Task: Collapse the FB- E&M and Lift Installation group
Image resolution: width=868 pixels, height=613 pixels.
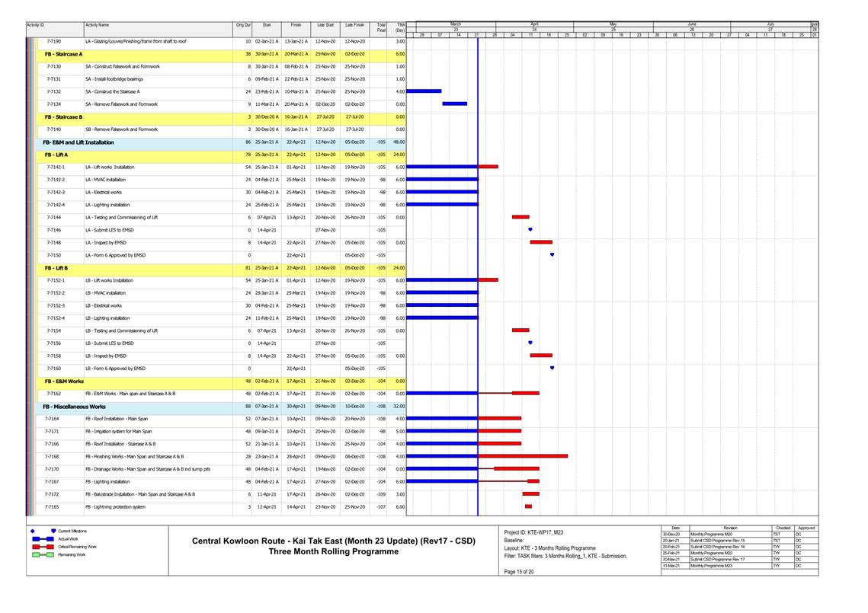Action: coord(78,142)
